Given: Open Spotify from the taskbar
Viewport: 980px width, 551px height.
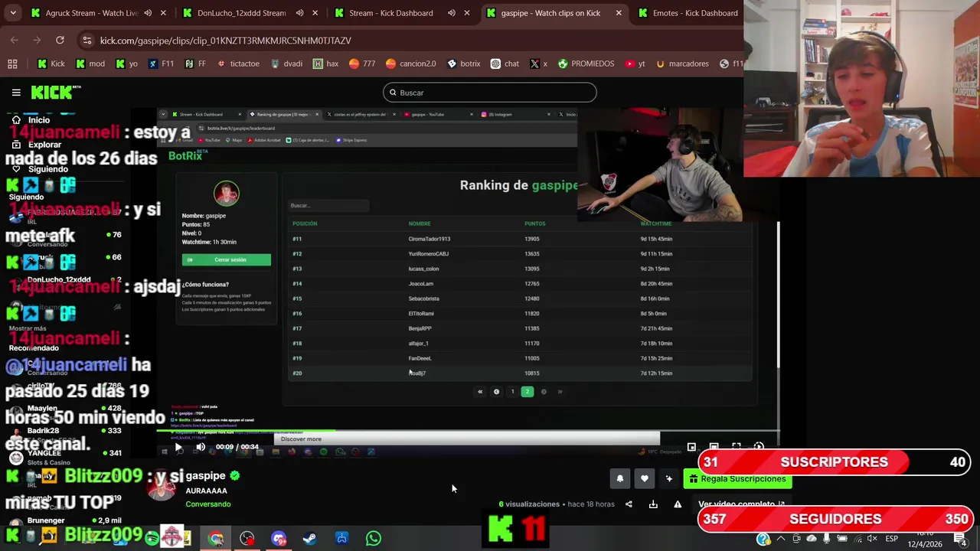Looking at the screenshot, I should coord(152,538).
